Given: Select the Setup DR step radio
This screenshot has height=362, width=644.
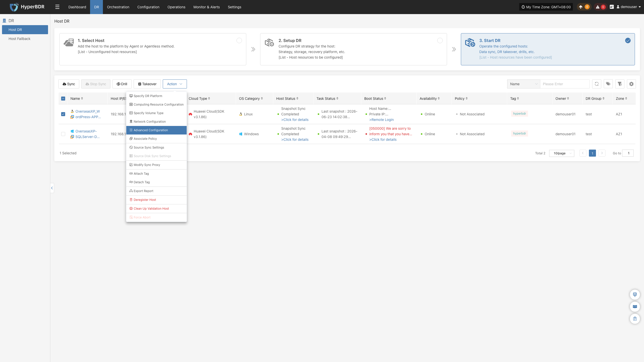Looking at the screenshot, I should coord(440,40).
